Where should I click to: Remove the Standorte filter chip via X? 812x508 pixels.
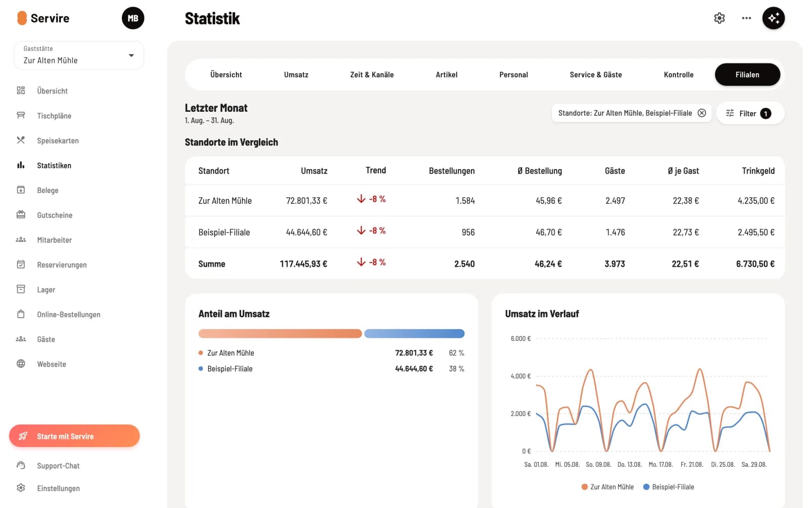[x=702, y=113]
